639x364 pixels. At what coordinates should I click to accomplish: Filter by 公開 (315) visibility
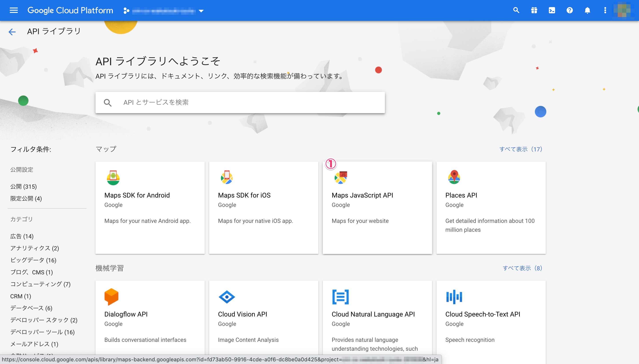tap(24, 186)
